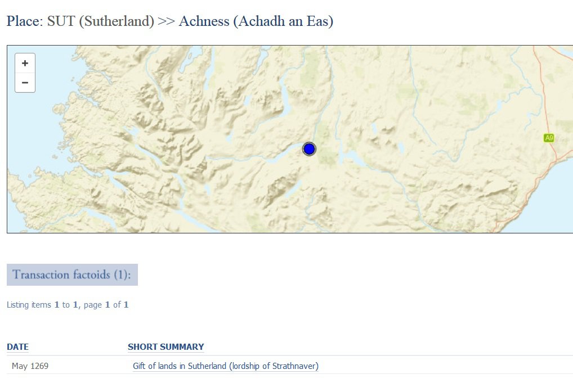Click the green A9 road shield
Viewport: 573px width, 392px height.
[x=549, y=138]
